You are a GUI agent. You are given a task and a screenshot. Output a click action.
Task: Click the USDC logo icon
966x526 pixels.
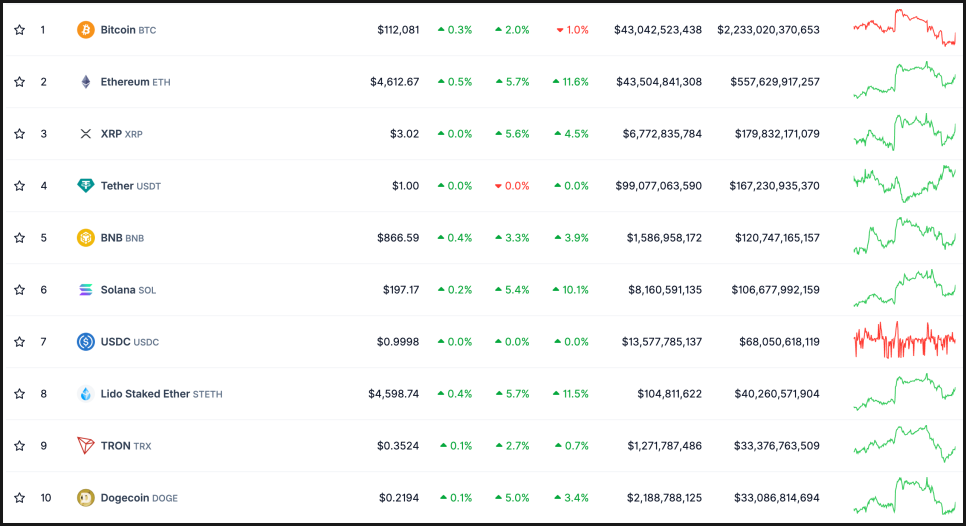tap(86, 341)
